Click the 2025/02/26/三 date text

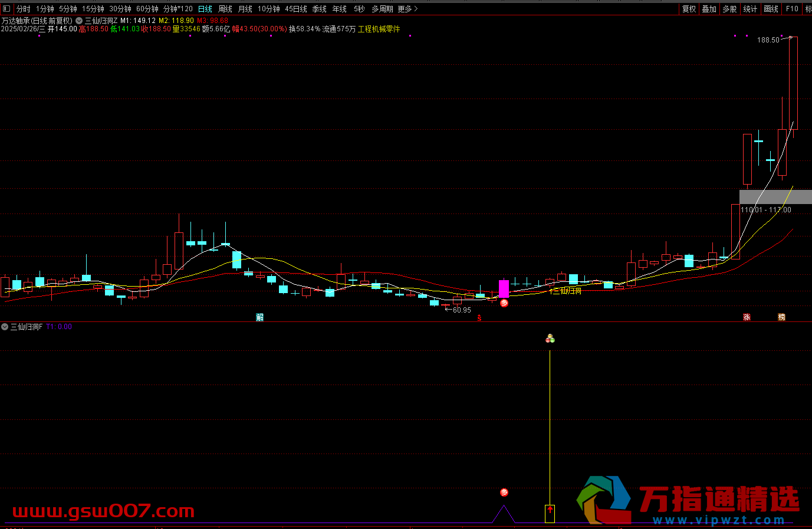point(23,29)
